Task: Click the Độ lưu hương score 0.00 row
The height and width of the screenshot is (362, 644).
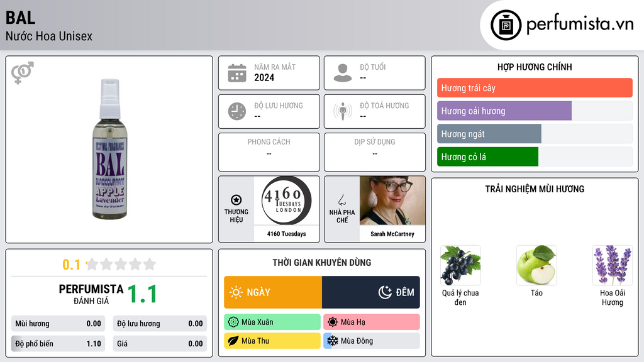Action: pyautogui.click(x=160, y=324)
